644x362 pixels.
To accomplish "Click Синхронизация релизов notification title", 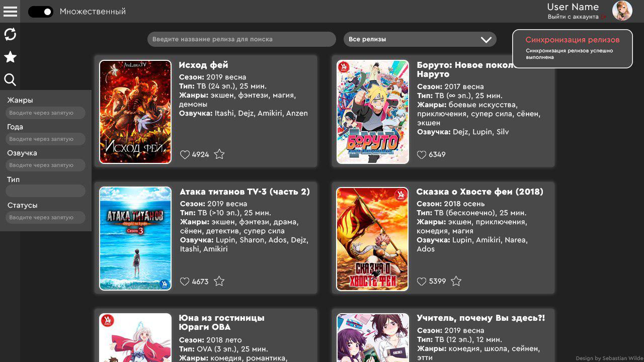I will pyautogui.click(x=573, y=40).
